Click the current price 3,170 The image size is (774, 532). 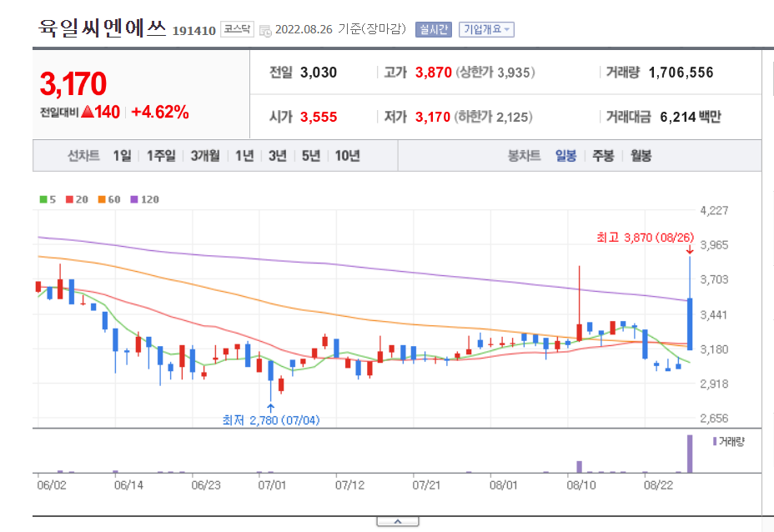(73, 84)
